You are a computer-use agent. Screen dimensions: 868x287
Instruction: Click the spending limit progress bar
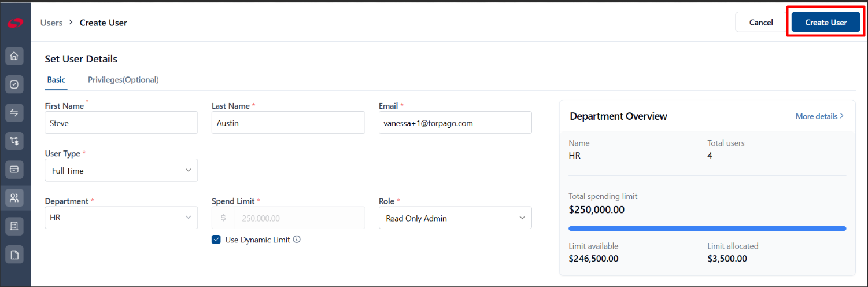point(707,229)
